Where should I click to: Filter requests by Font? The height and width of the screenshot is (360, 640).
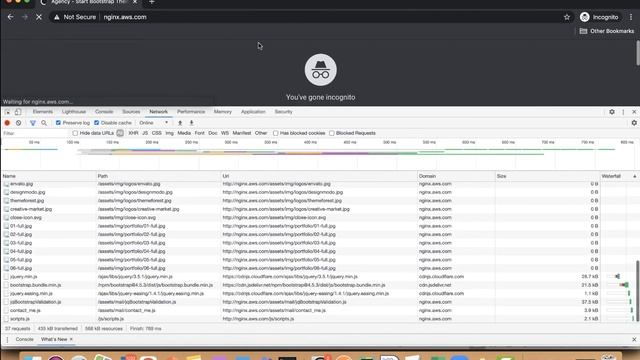point(200,133)
